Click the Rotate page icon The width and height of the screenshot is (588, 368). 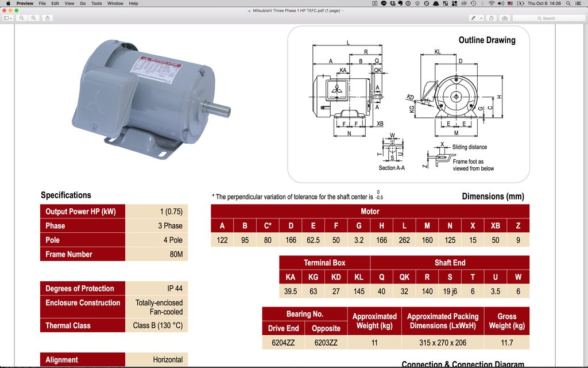coord(492,18)
